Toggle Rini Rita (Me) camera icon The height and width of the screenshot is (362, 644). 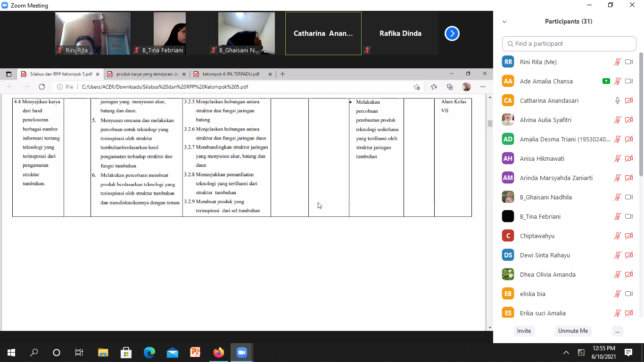(x=628, y=62)
